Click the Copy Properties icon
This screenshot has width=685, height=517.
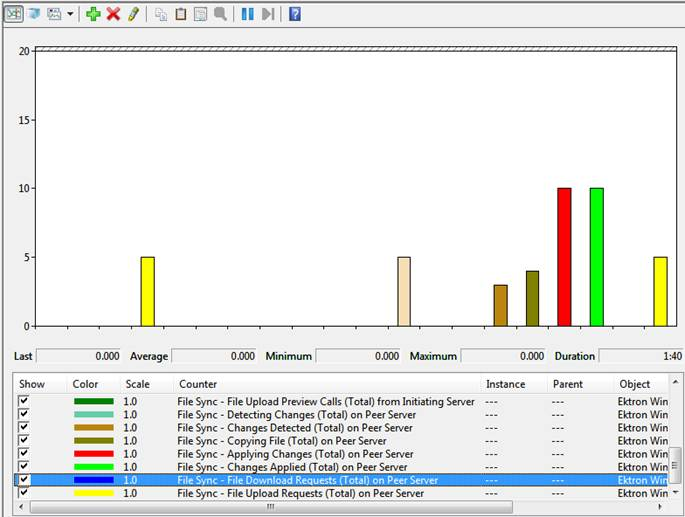161,14
